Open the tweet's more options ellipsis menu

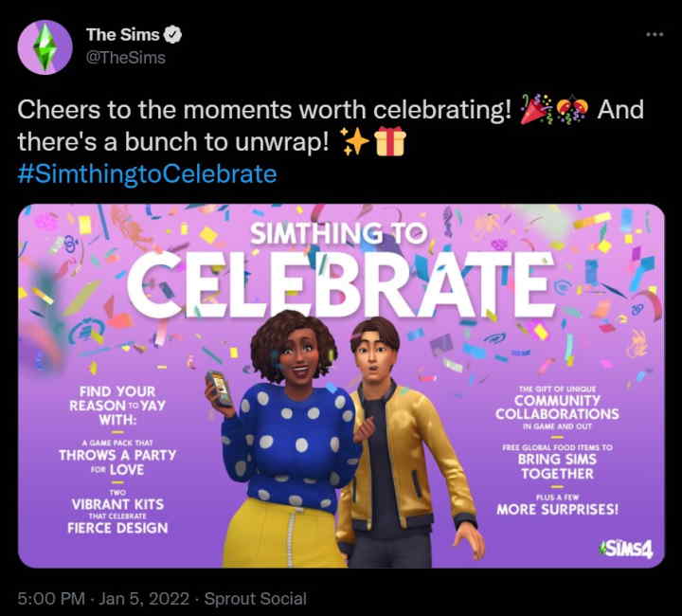655,33
